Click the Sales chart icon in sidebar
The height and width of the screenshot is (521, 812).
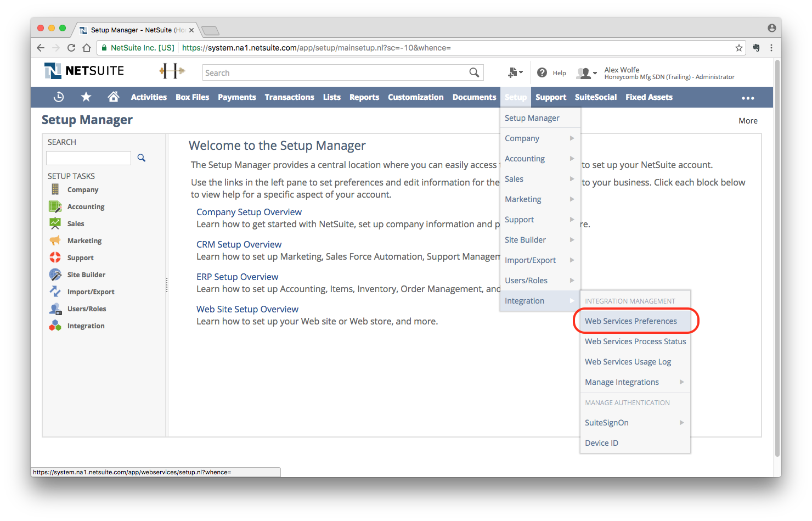tap(55, 223)
